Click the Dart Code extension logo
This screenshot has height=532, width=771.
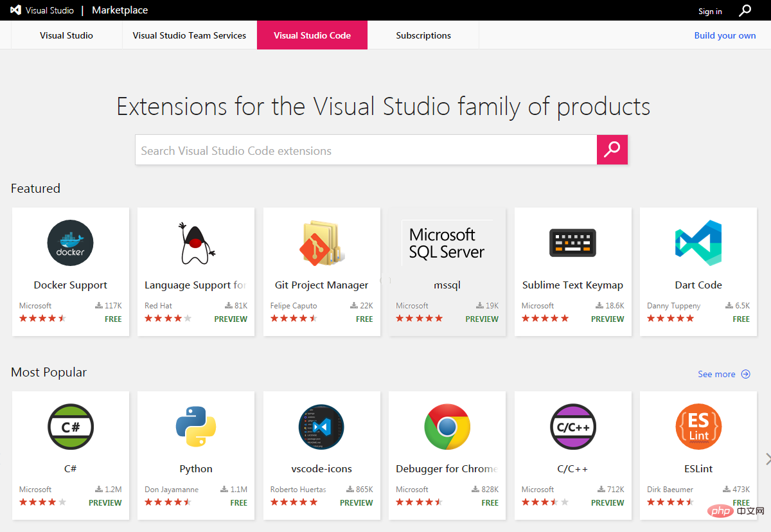pos(698,243)
